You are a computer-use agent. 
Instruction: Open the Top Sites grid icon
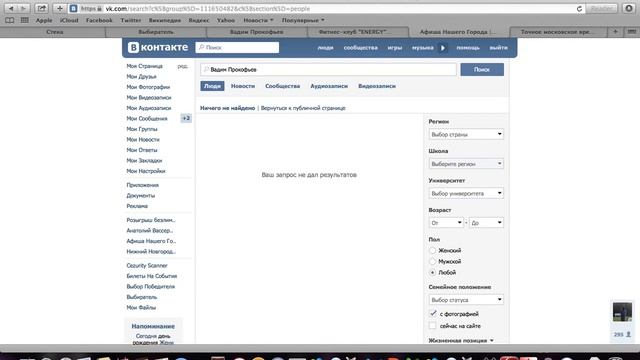tap(24, 20)
